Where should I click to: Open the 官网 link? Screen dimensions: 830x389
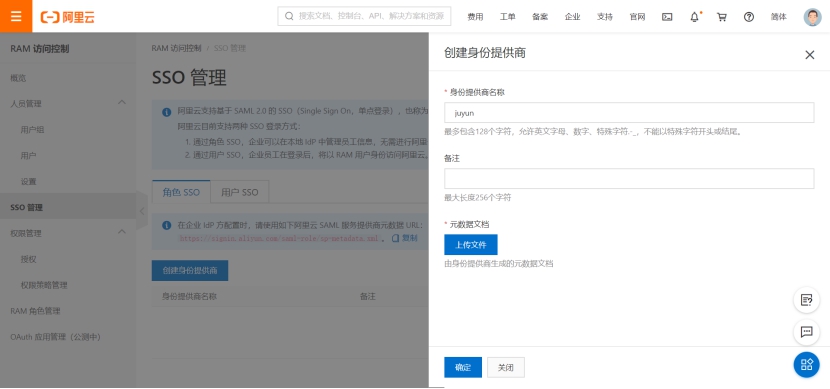coord(637,16)
